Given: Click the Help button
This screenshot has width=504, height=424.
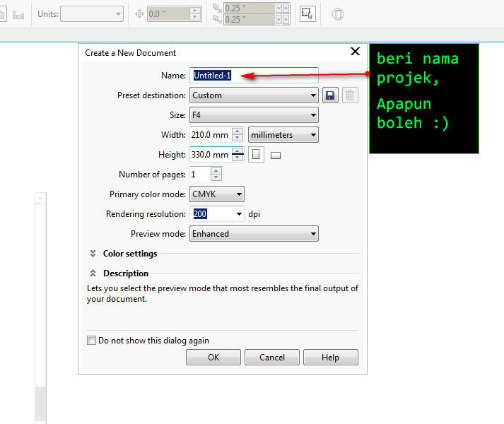Looking at the screenshot, I should [330, 357].
